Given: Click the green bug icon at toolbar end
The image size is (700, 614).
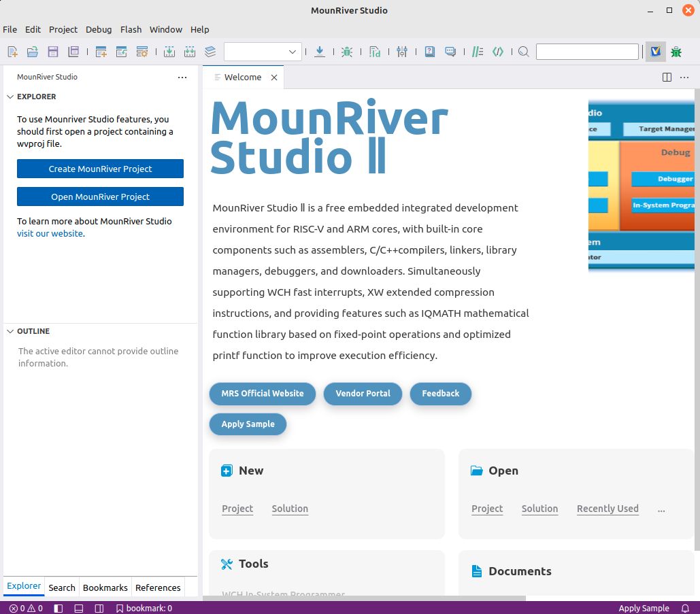Looking at the screenshot, I should (676, 52).
